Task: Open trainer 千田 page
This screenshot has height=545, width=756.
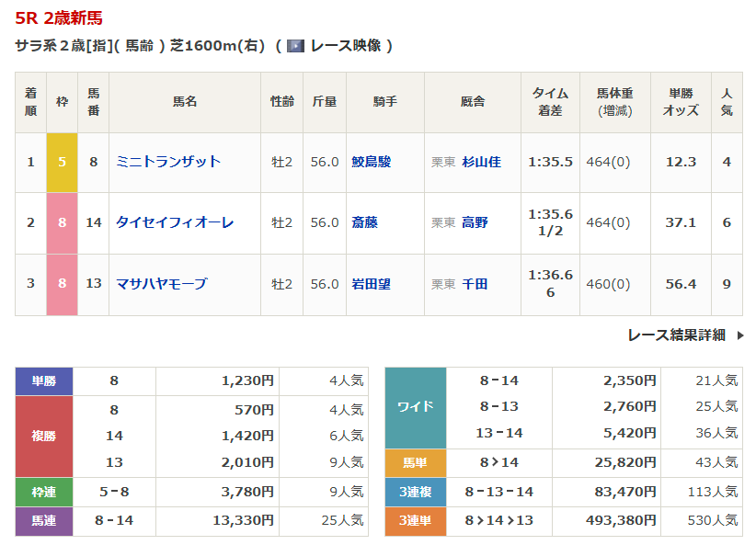Action: point(475,284)
